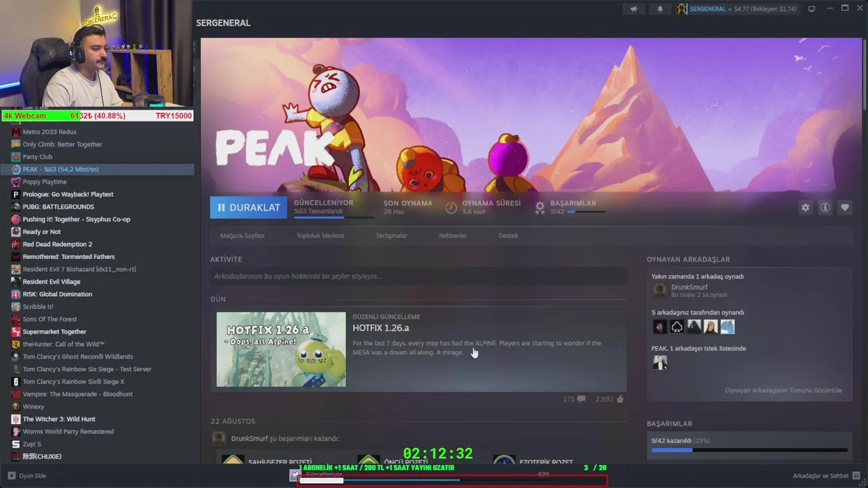Select the Zup! S game icon
The height and width of the screenshot is (488, 868).
16,444
